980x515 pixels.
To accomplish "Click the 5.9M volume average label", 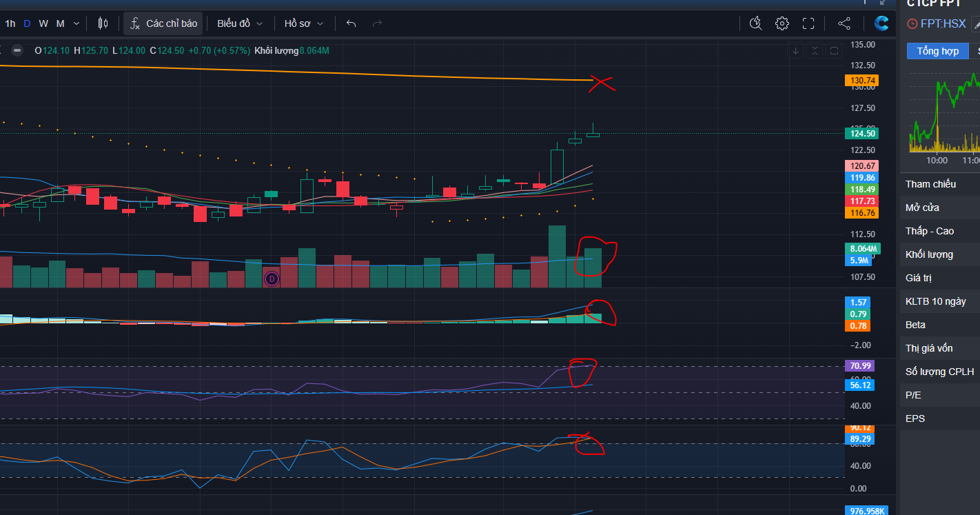I will tap(859, 261).
